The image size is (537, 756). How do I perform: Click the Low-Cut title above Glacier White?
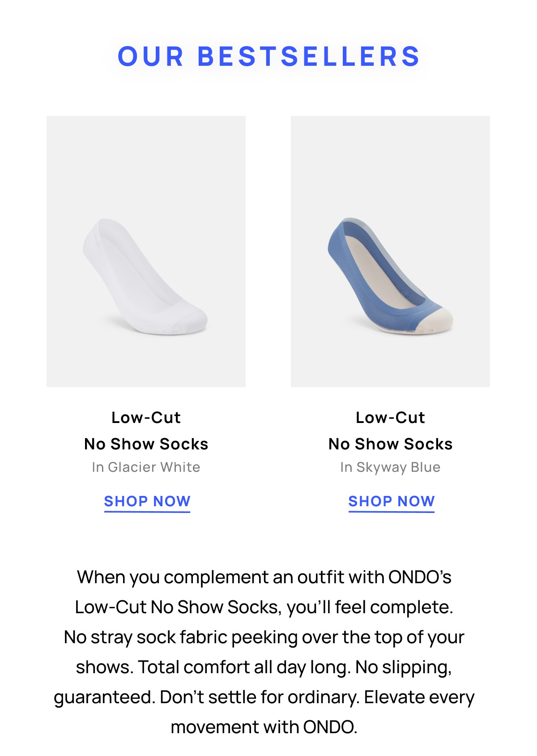coord(146,418)
